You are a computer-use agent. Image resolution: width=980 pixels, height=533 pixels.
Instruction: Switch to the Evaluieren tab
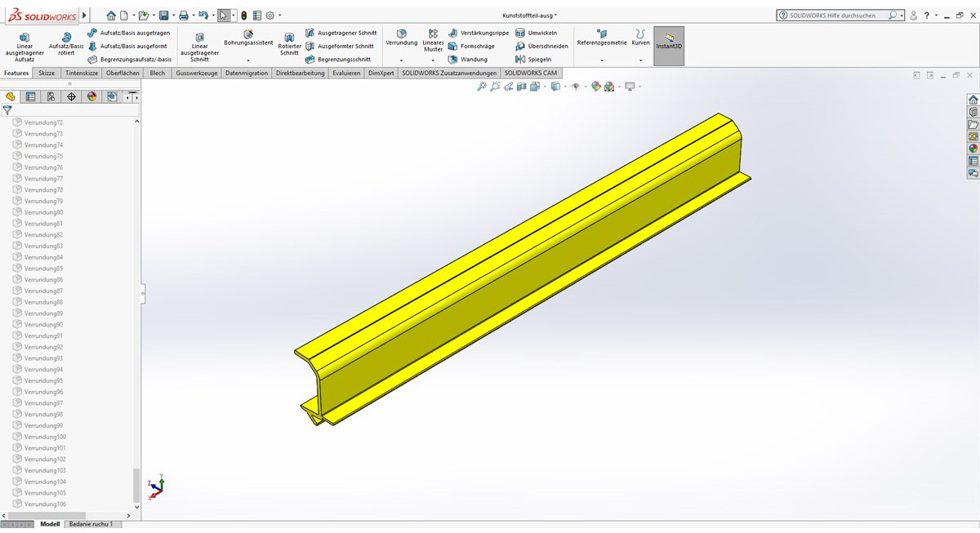click(x=346, y=73)
